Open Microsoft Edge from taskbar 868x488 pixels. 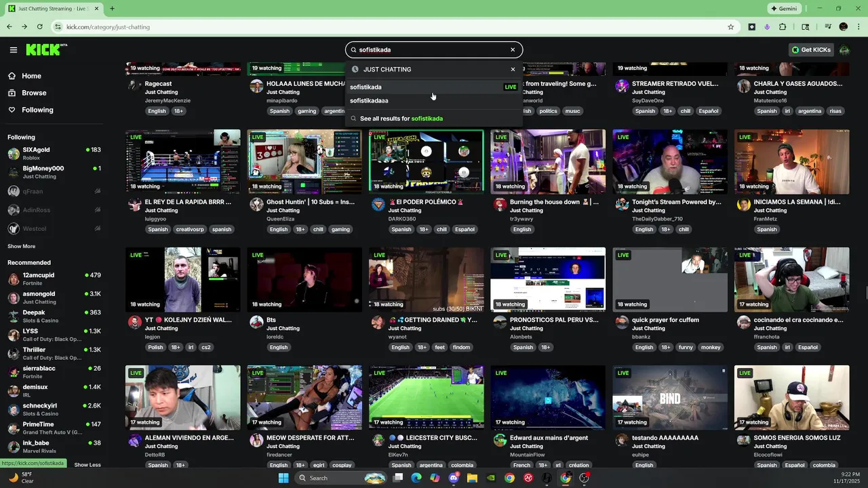click(416, 478)
